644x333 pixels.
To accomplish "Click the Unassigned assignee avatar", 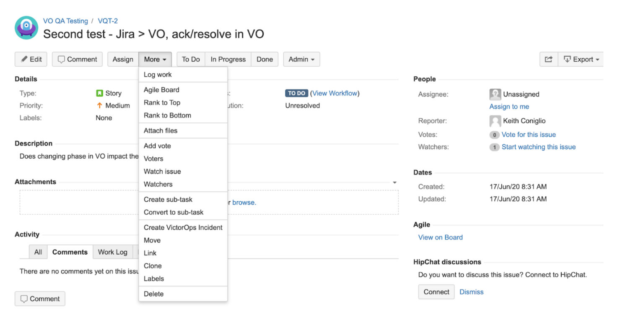I will (495, 94).
